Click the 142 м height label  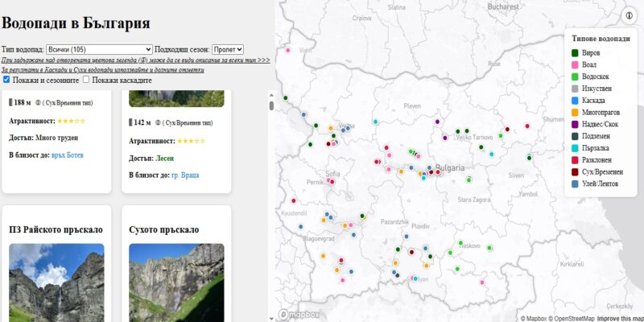click(142, 122)
